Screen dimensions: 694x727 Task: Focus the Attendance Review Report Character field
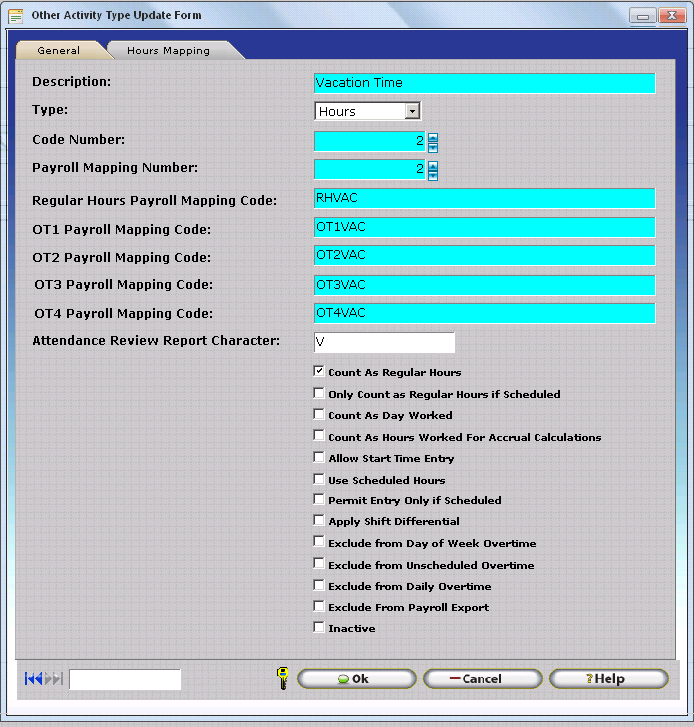click(384, 343)
